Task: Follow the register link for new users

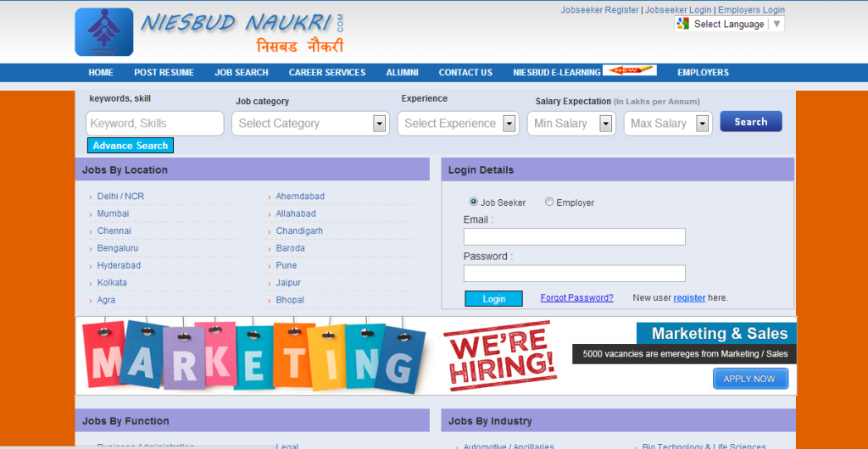Action: click(689, 297)
